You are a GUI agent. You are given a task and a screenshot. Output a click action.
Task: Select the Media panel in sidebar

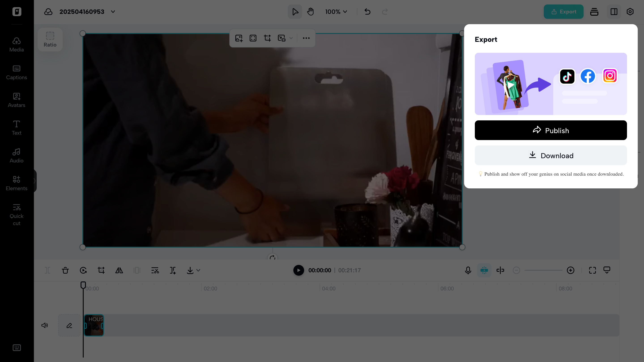click(16, 44)
